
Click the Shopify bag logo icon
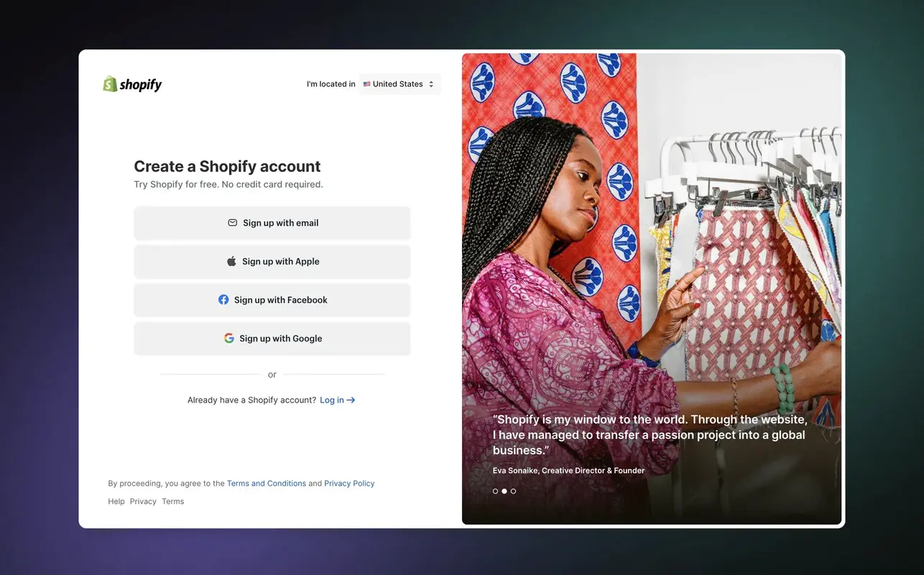point(110,84)
